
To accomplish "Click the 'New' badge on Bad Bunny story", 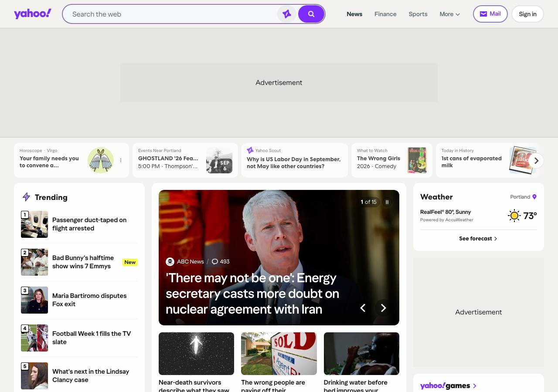I will click(x=130, y=262).
